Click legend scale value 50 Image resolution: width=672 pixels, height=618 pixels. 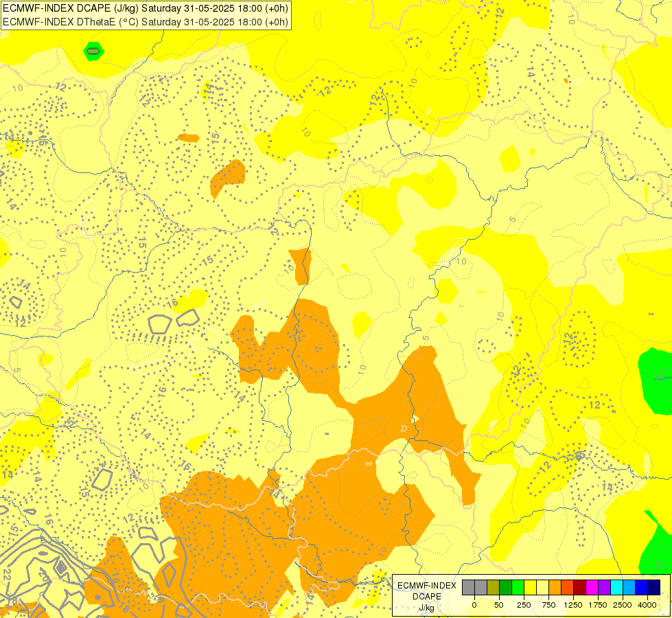point(499,605)
